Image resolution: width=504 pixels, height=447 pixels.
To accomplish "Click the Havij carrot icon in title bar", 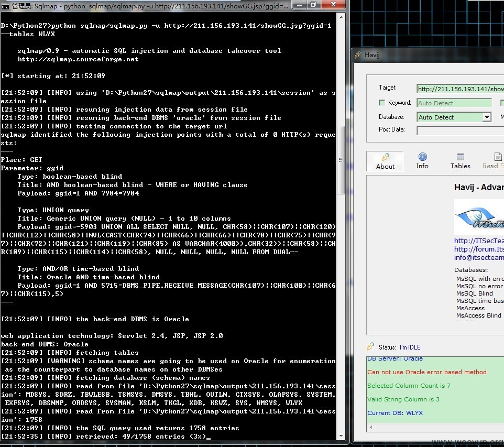I will point(358,55).
